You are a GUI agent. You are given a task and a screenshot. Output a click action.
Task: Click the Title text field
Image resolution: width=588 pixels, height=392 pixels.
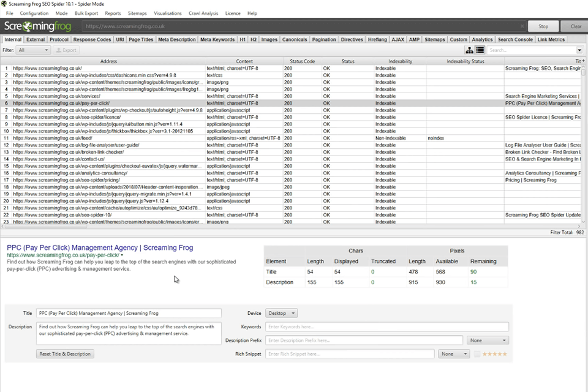129,313
